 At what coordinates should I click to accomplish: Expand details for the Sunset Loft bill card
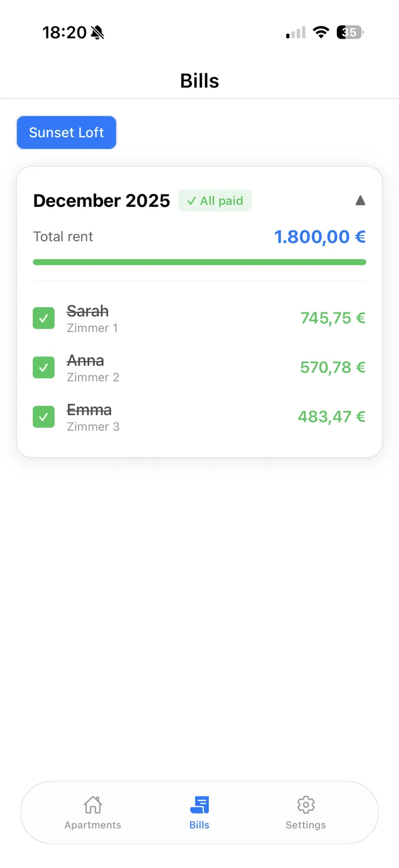(360, 200)
